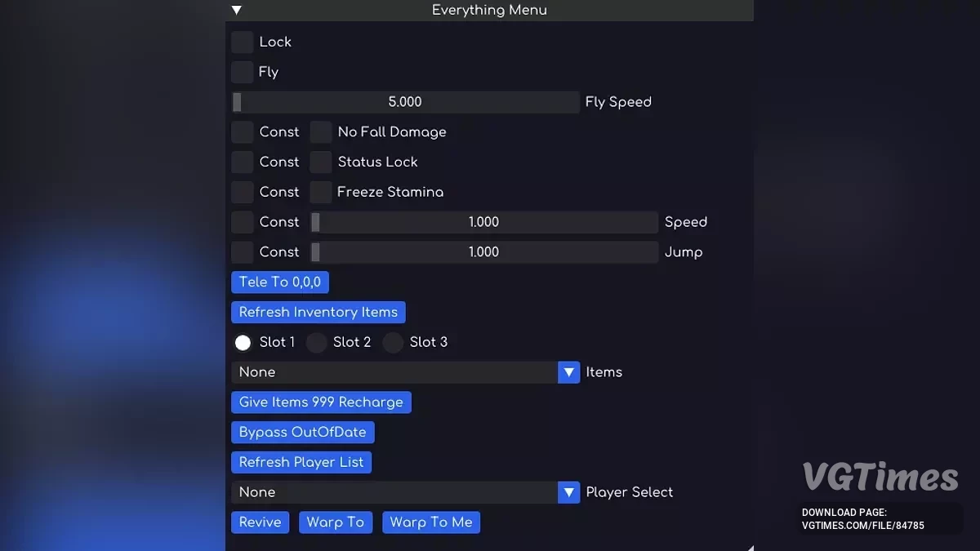Collapse the Everything Menu triangle
The image size is (980, 551).
pos(237,10)
